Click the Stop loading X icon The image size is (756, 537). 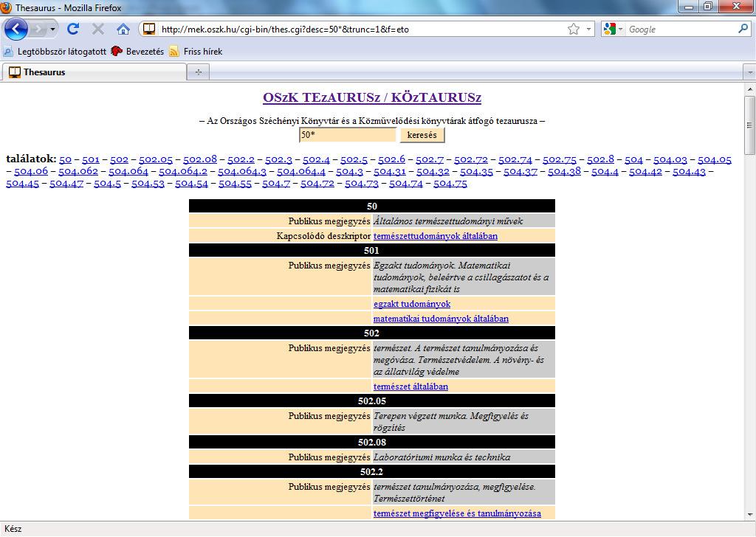[x=98, y=30]
